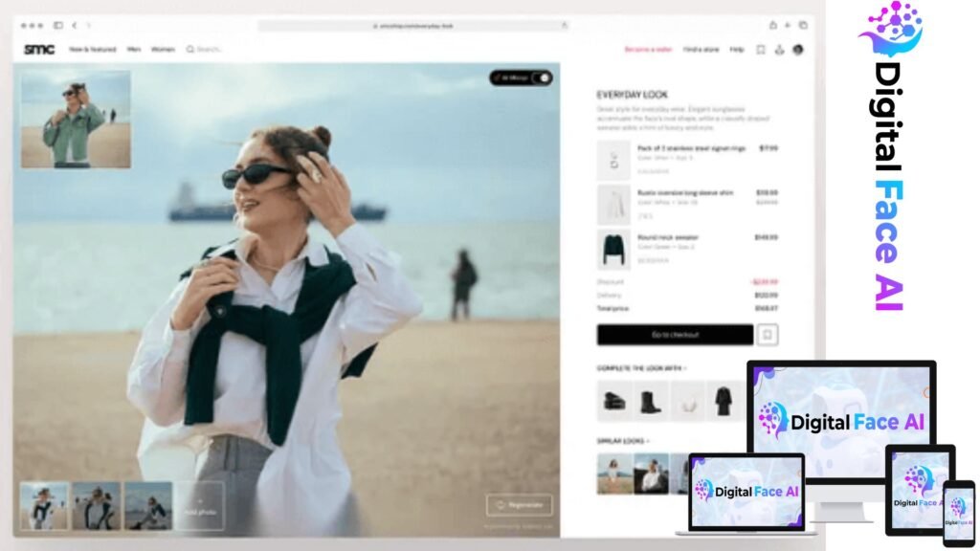
Task: Open the New & Featured menu
Action: pyautogui.click(x=93, y=50)
